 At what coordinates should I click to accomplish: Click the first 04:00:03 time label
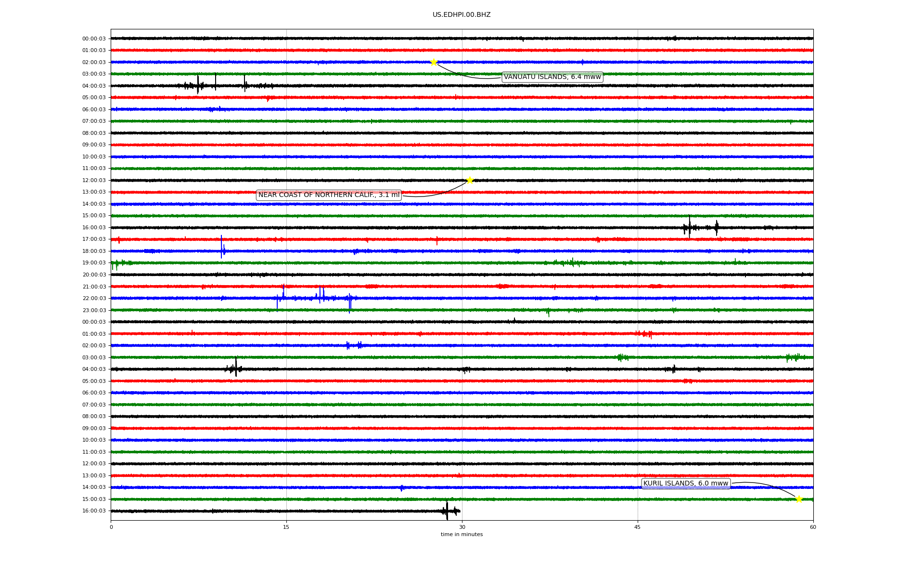point(94,86)
